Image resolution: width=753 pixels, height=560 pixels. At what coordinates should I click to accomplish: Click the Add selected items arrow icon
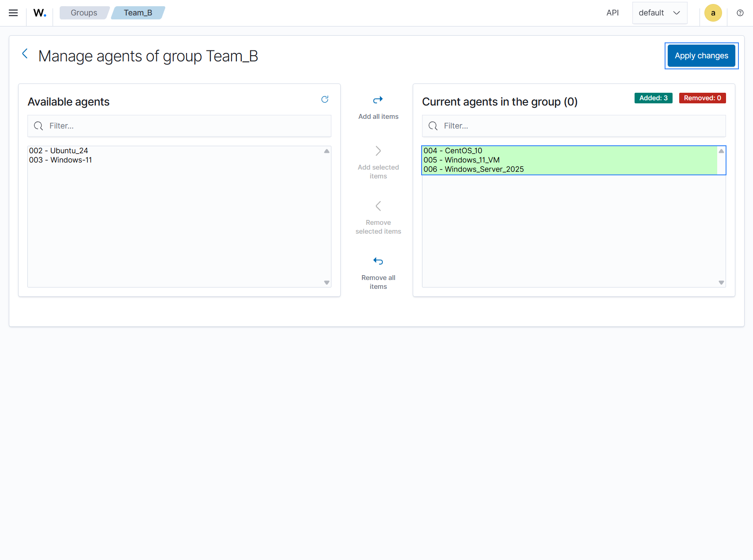tap(378, 151)
